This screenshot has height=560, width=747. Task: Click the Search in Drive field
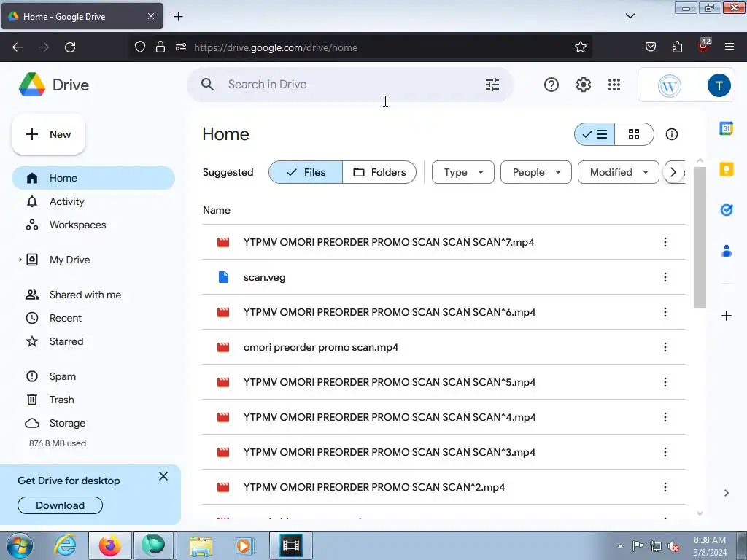tap(350, 85)
